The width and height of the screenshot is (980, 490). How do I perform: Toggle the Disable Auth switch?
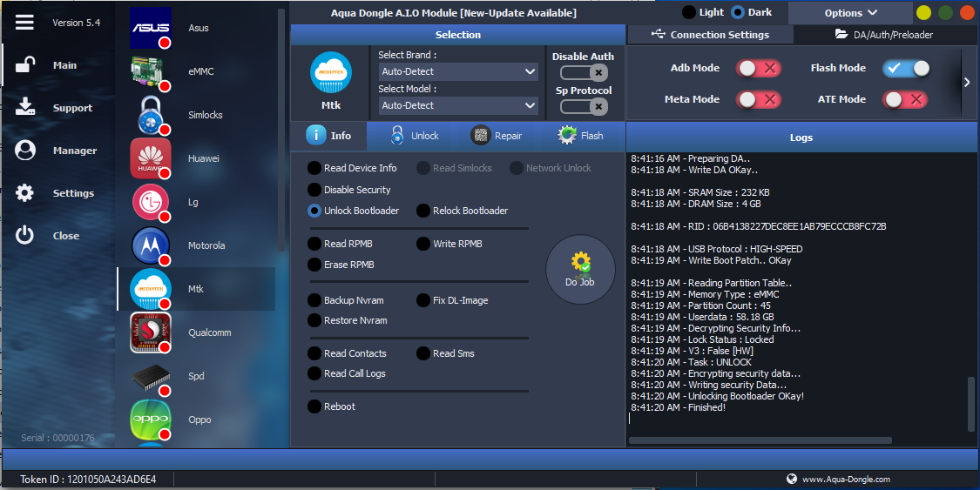[585, 73]
